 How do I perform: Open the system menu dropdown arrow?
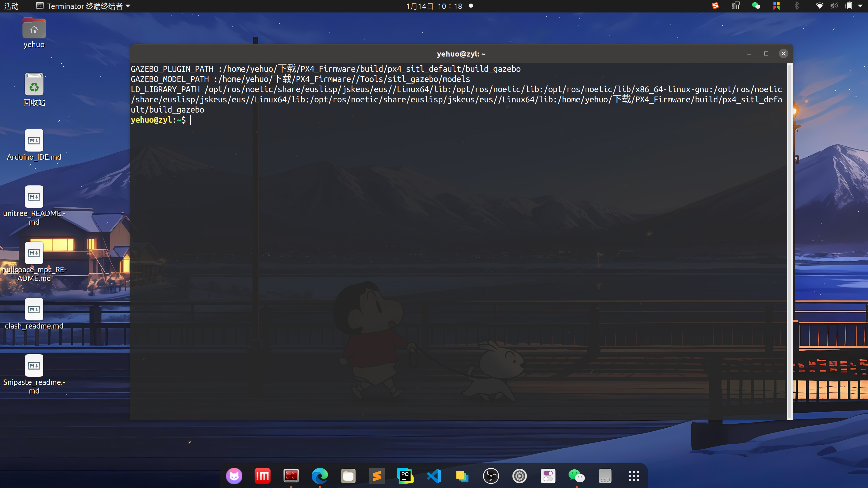860,6
